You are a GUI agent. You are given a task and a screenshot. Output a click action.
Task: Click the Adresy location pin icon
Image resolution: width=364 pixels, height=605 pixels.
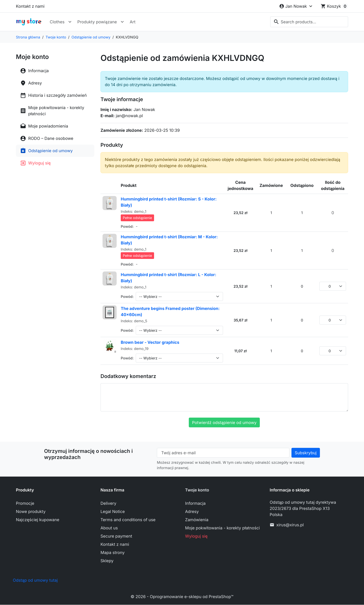pos(23,83)
